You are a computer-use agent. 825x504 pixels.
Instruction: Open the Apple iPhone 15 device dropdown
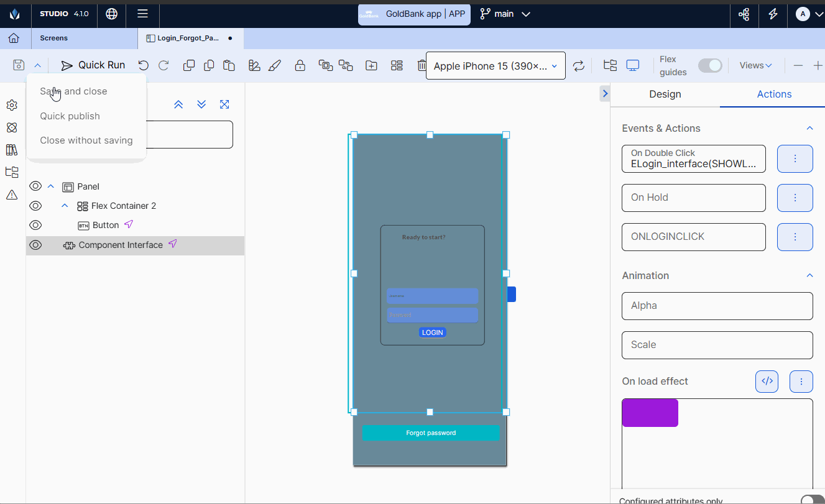495,66
